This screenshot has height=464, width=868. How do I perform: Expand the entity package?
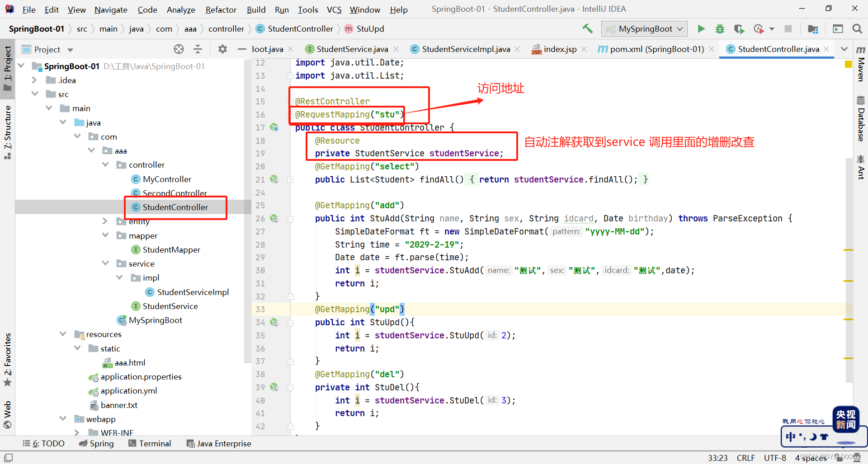pos(105,221)
